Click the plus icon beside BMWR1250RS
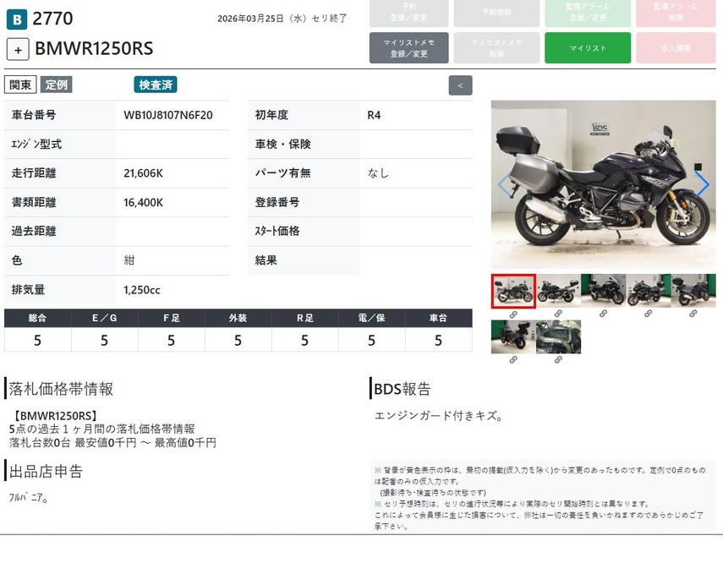Image resolution: width=728 pixels, height=563 pixels. tap(18, 49)
